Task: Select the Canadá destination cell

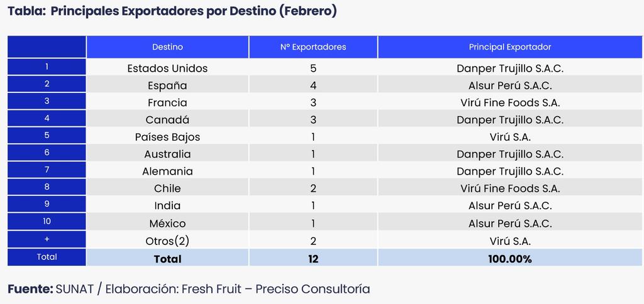Action: (x=167, y=119)
